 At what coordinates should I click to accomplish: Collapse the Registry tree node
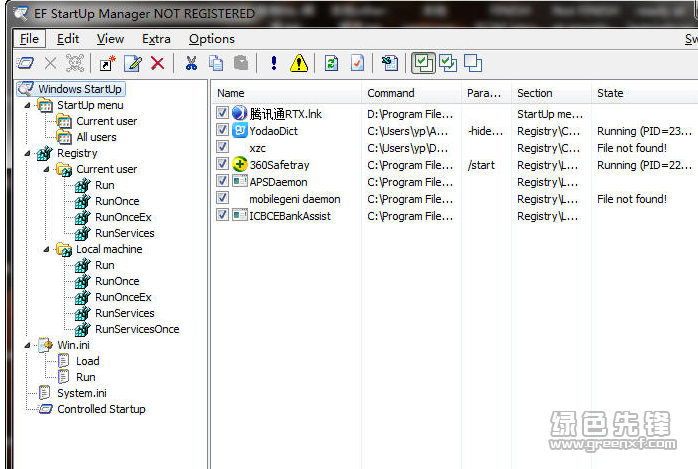point(28,154)
